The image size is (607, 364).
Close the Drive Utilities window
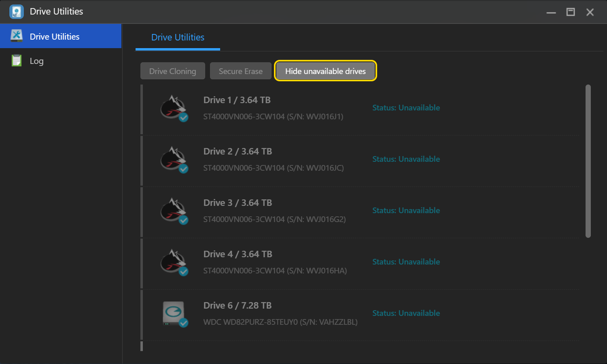click(x=590, y=12)
